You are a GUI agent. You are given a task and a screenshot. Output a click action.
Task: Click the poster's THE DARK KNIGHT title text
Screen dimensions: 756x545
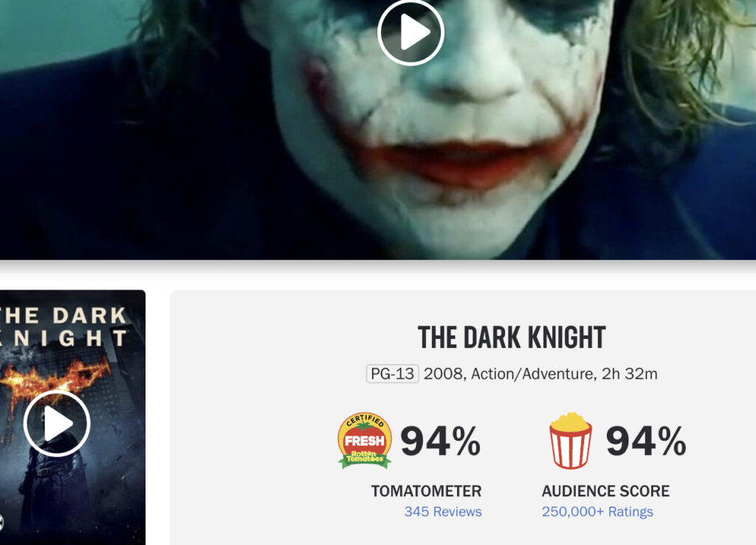click(63, 327)
